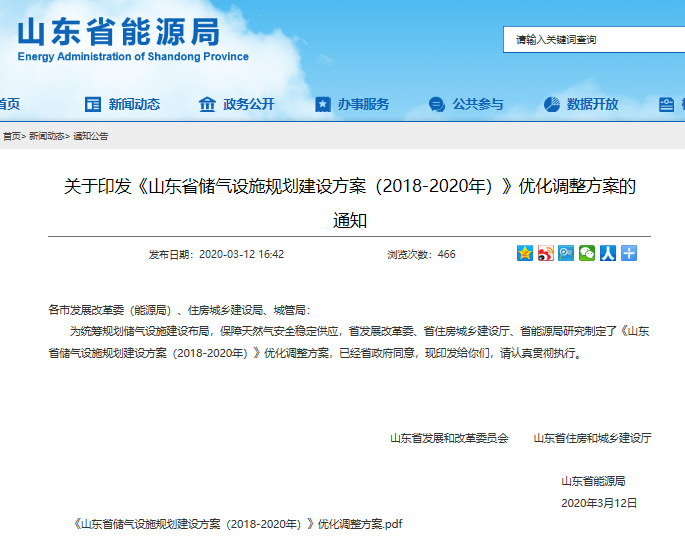Share article to Sina Weibo
Screen dimensions: 685x550
coord(546,254)
